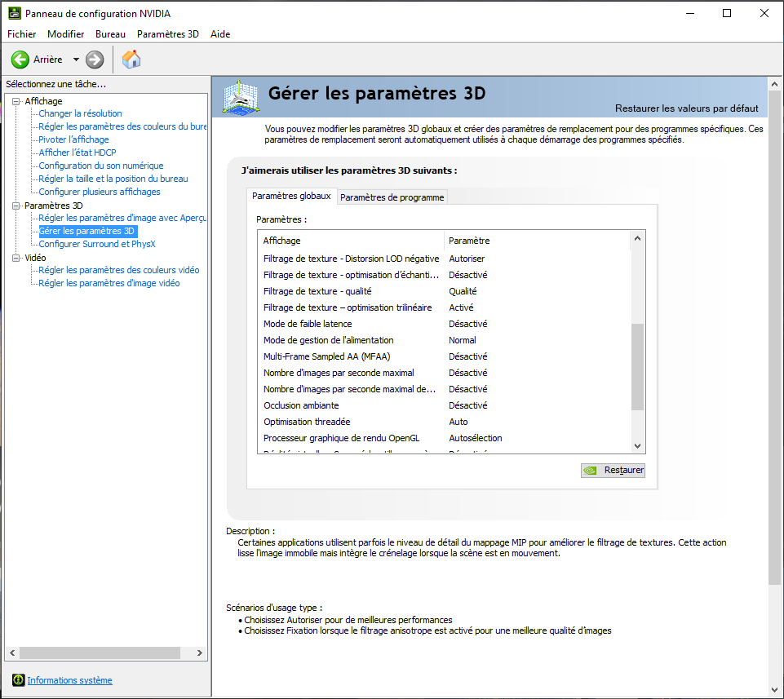
Task: Click the Qualité value of texture filtering
Action: pos(463,291)
